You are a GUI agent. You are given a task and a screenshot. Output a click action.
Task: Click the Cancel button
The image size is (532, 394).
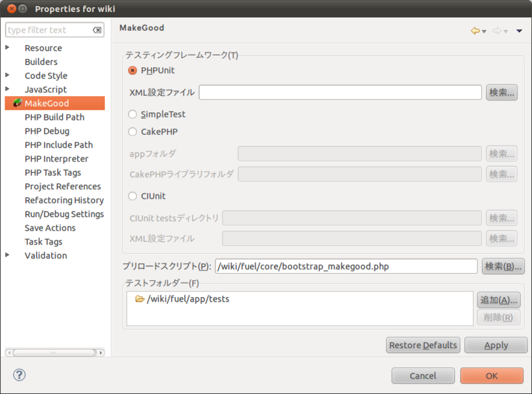[x=423, y=375]
